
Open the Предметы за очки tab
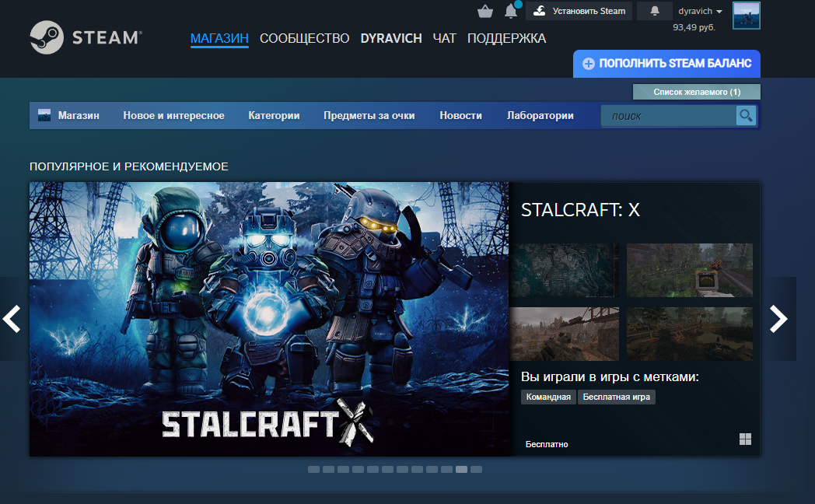click(x=369, y=115)
